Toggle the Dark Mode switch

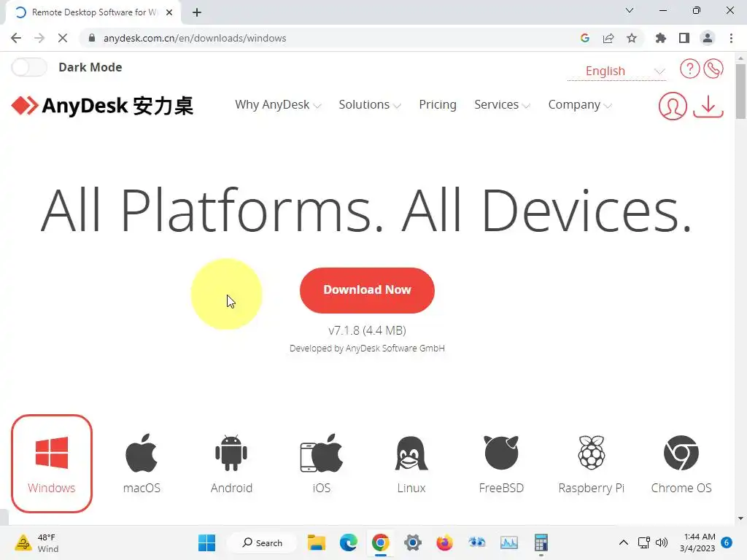pyautogui.click(x=29, y=67)
